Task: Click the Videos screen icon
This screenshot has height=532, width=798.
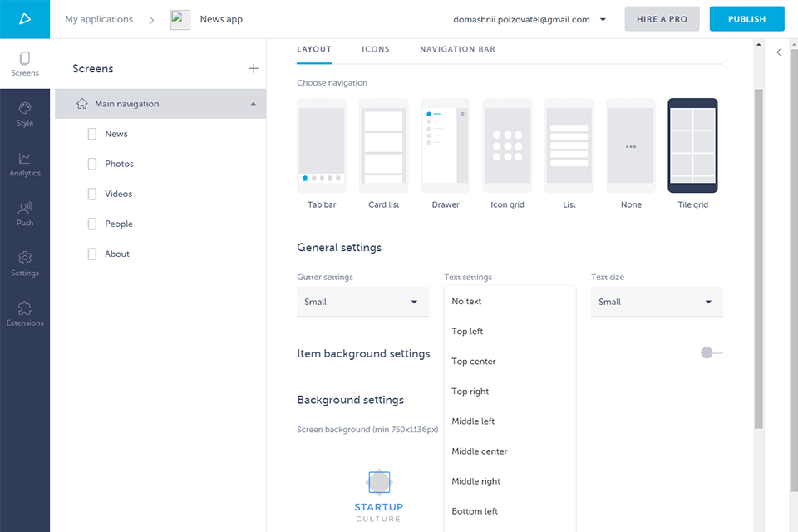Action: [92, 194]
